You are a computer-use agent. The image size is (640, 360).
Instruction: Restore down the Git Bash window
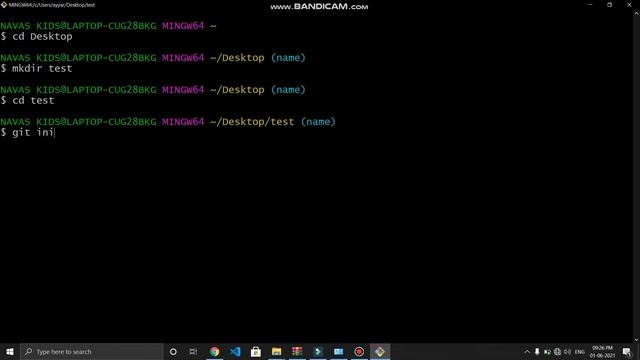coord(609,5)
